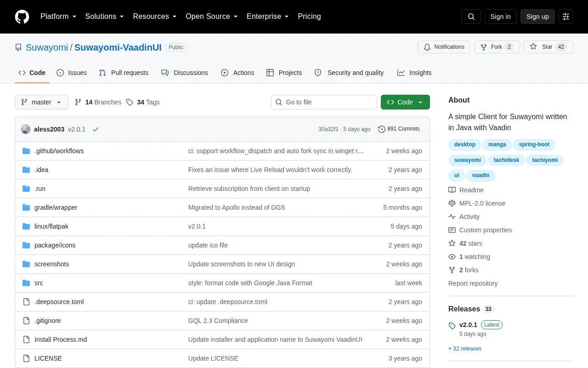Select the tachiyomi topic tag

[545, 160]
